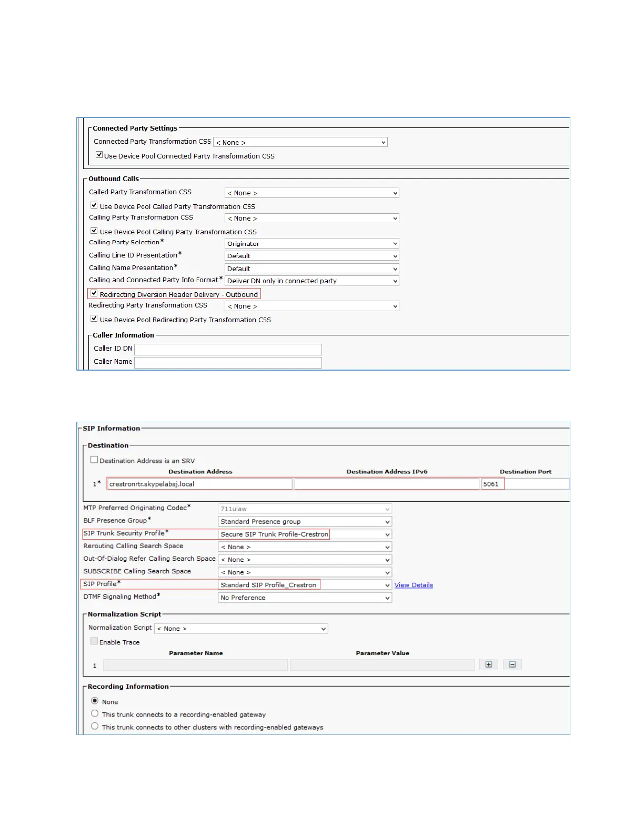Toggle Use Device Pool Called Party Transformation CSS

tap(94, 205)
